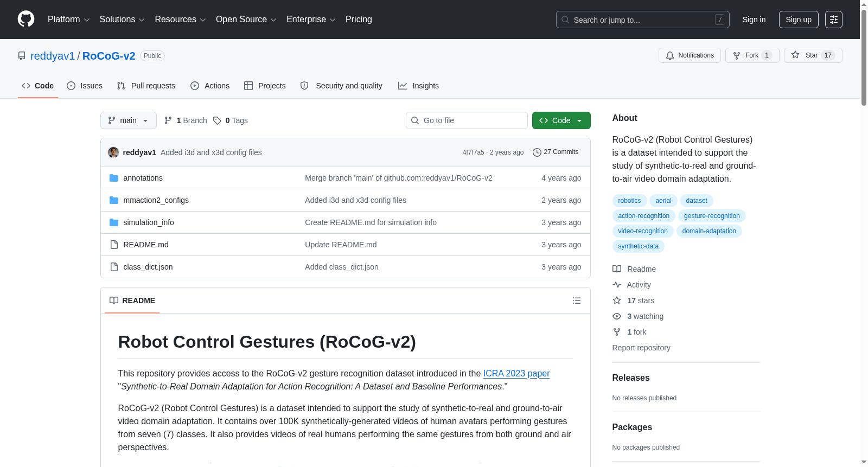Switch to the Actions tab
Screen dimensions: 868x467
pyautogui.click(x=210, y=86)
